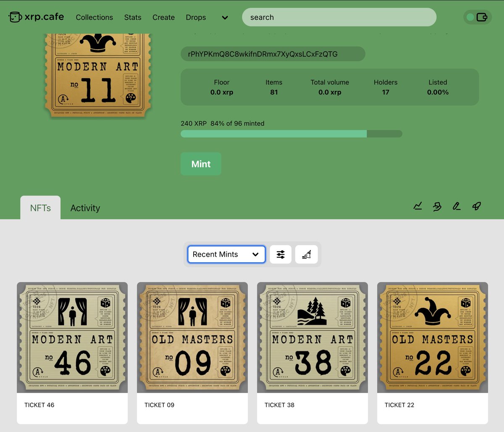The width and height of the screenshot is (504, 432).
Task: Open the price chart icon
Action: tap(417, 206)
